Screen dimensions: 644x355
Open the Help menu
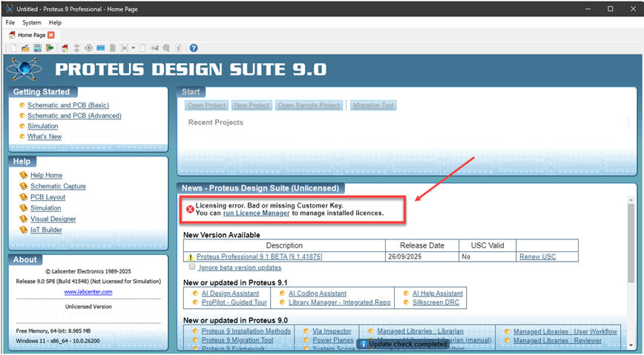tap(55, 22)
